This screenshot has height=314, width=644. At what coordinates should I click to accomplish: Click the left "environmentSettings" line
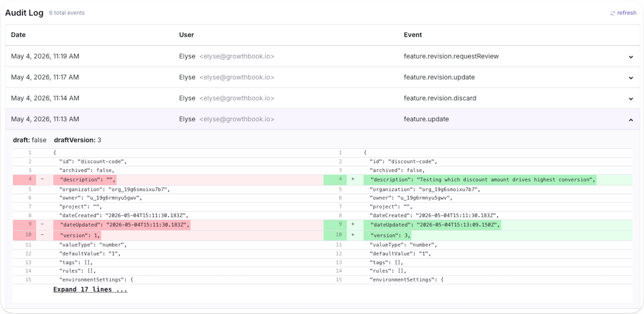point(96,280)
